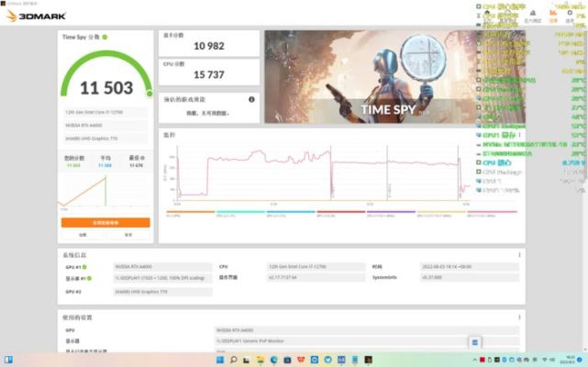The image size is (588, 367).
Task: Click the GPU #1 value field
Action: [162, 267]
